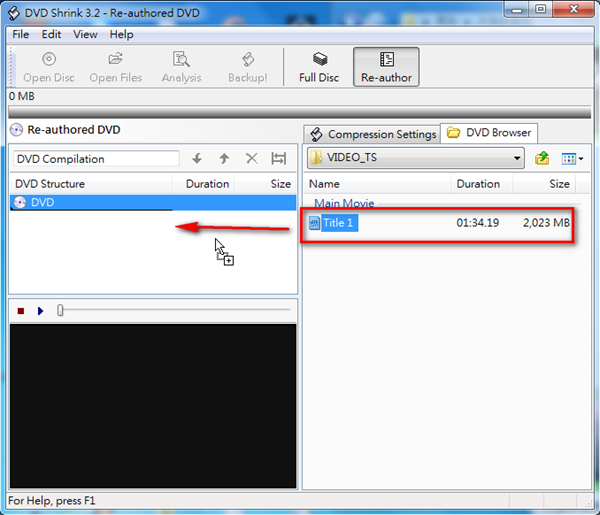The width and height of the screenshot is (600, 515).
Task: Click the black video preview area
Action: [x=153, y=406]
